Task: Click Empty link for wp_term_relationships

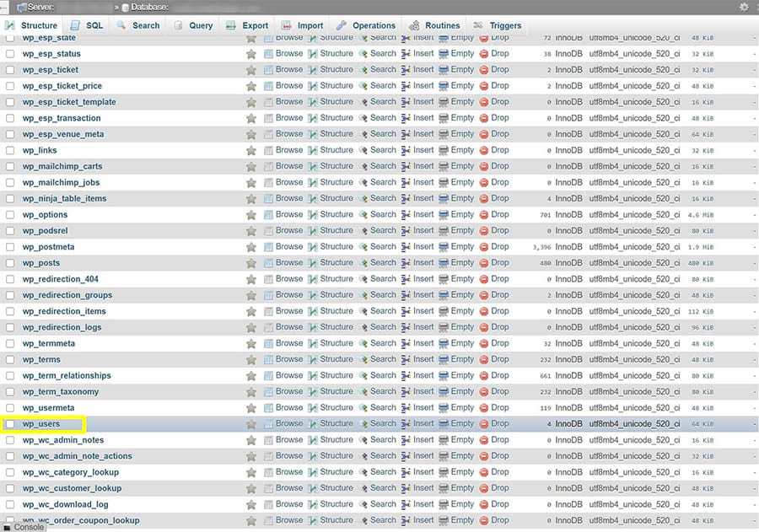Action: point(462,375)
